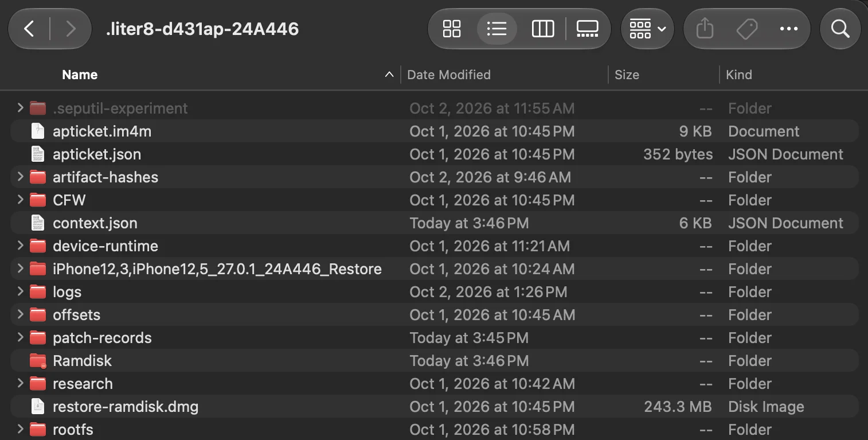Screen dimensions: 868x440
Task: Expand the CFW folder
Action: tap(21, 200)
